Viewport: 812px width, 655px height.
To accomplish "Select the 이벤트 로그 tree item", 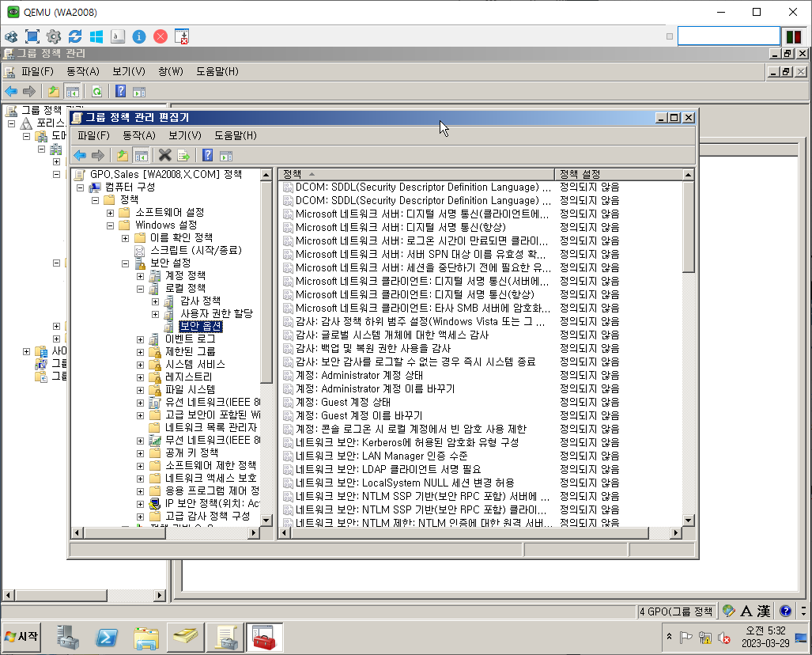I will (190, 339).
